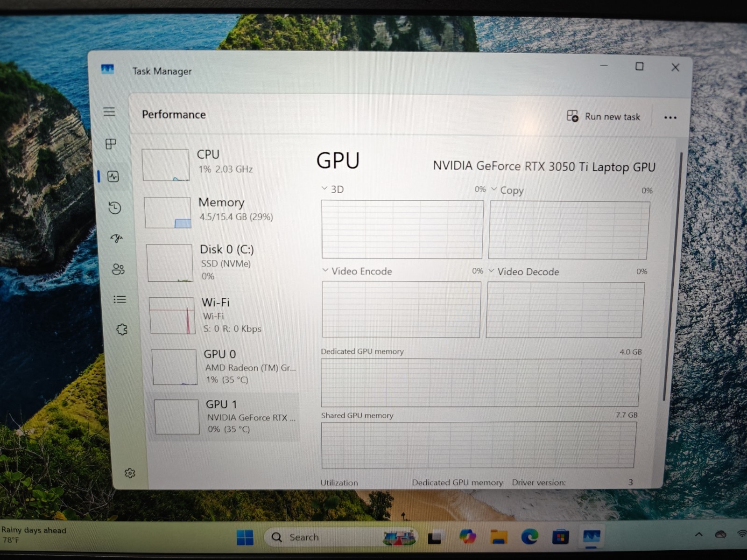This screenshot has height=560, width=747.
Task: Show hidden system tray icons chevron
Action: 698,534
